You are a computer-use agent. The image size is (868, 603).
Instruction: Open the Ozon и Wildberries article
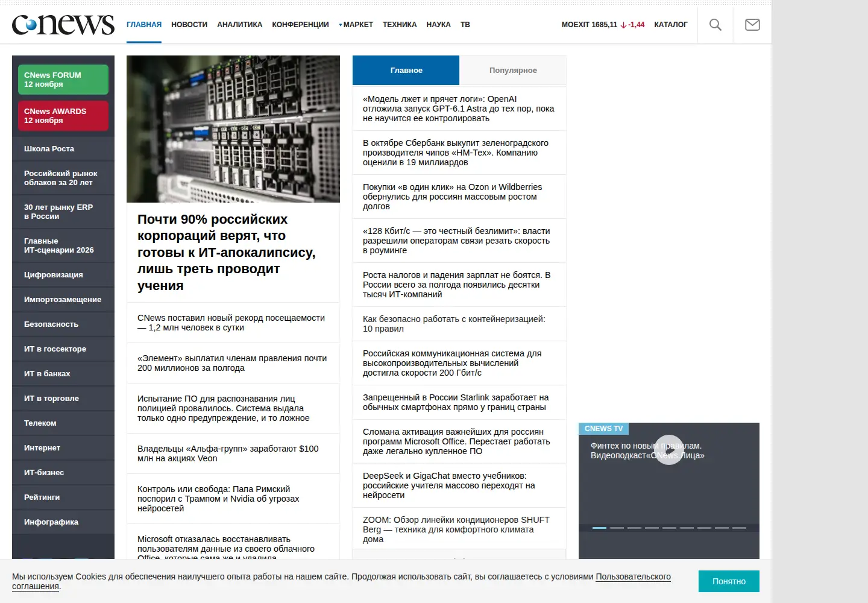[453, 197]
